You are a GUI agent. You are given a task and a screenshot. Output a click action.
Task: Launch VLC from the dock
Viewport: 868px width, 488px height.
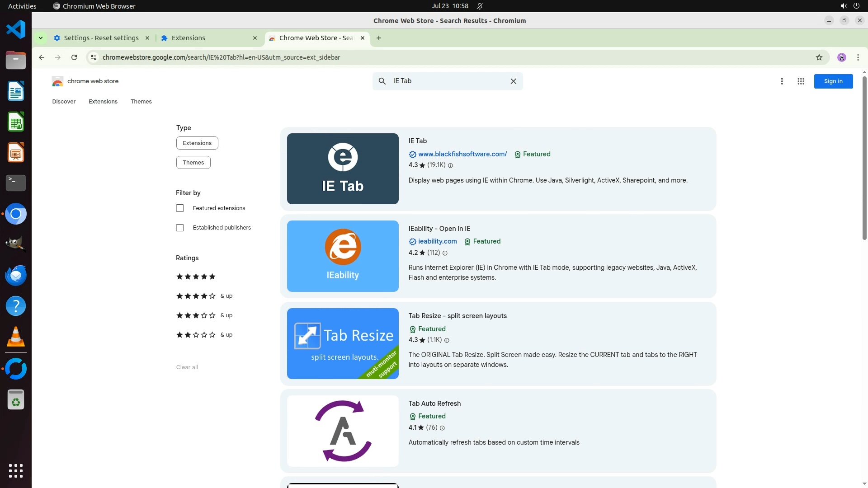(x=16, y=337)
